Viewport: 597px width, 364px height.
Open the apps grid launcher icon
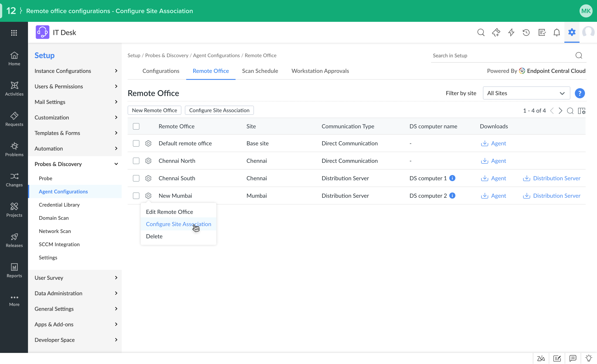point(14,33)
